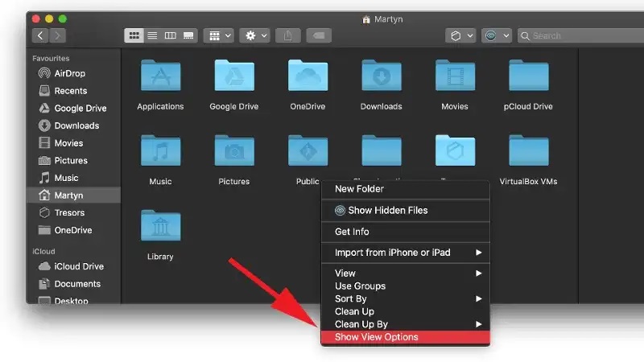Click the Edit Tags toolbar button
The image size is (644, 362).
click(x=317, y=35)
